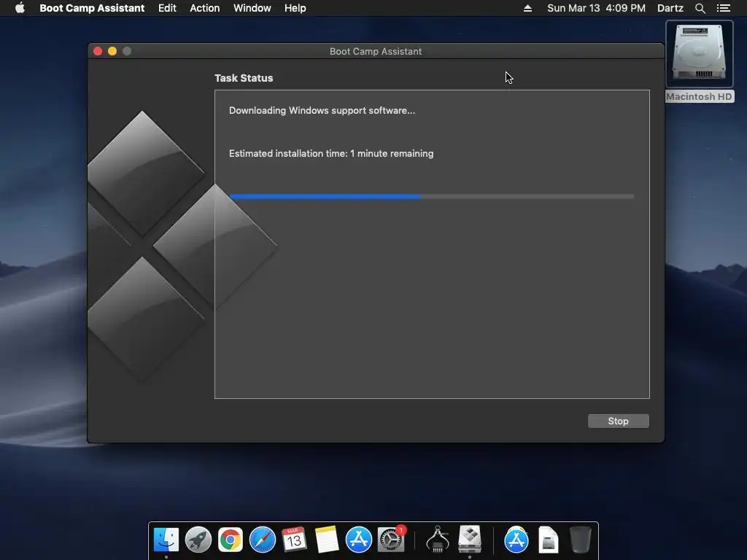Open Spotlight search magnifier
The width and height of the screenshot is (747, 560).
[700, 8]
